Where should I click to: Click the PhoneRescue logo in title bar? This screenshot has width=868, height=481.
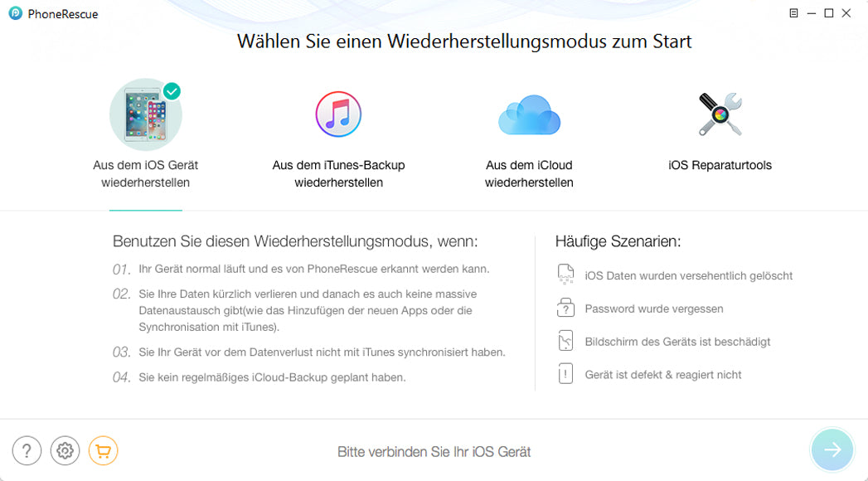click(16, 13)
